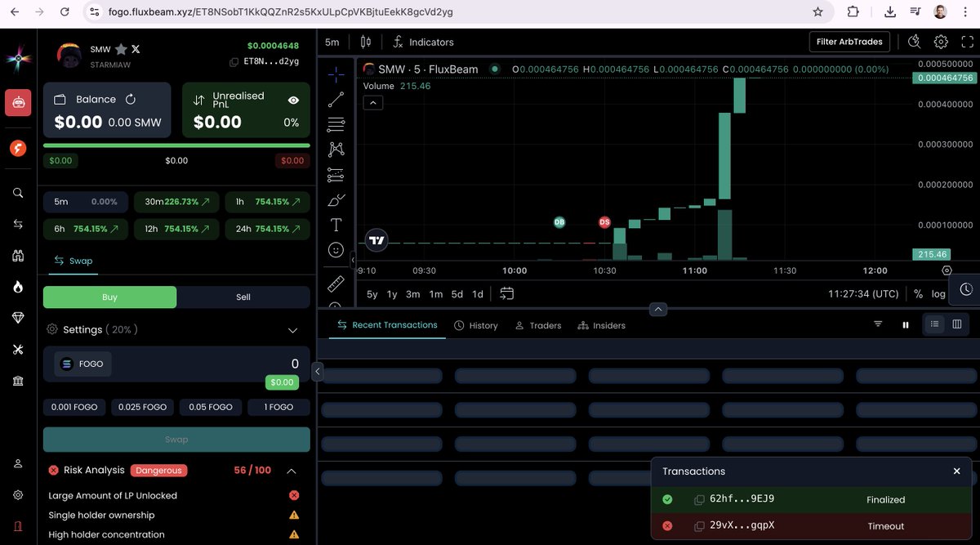
Task: Open the FOGO token selector
Action: 83,364
